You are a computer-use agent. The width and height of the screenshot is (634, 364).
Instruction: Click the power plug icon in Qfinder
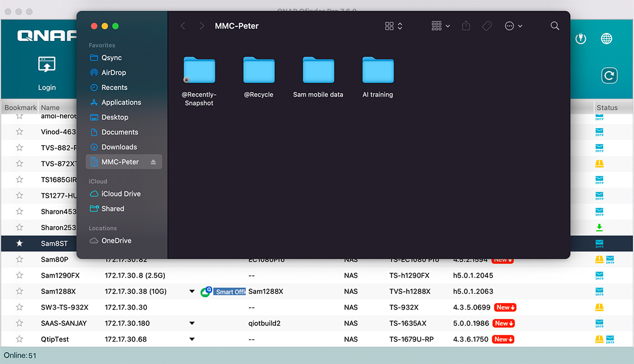581,39
